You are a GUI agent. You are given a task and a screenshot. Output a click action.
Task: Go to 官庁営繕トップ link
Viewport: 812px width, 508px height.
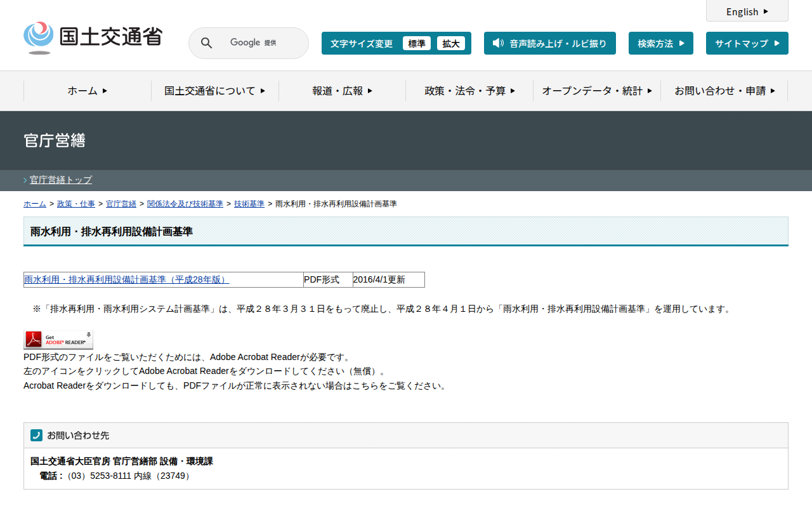point(61,180)
